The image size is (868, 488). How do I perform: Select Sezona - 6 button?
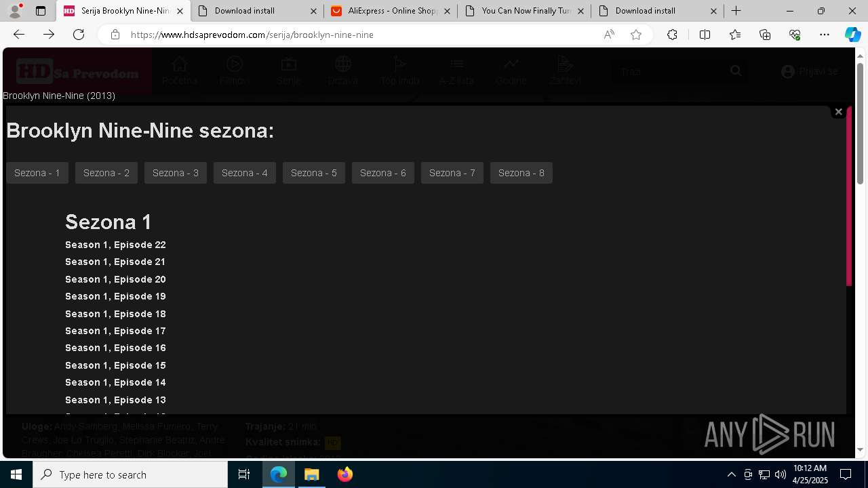click(383, 173)
